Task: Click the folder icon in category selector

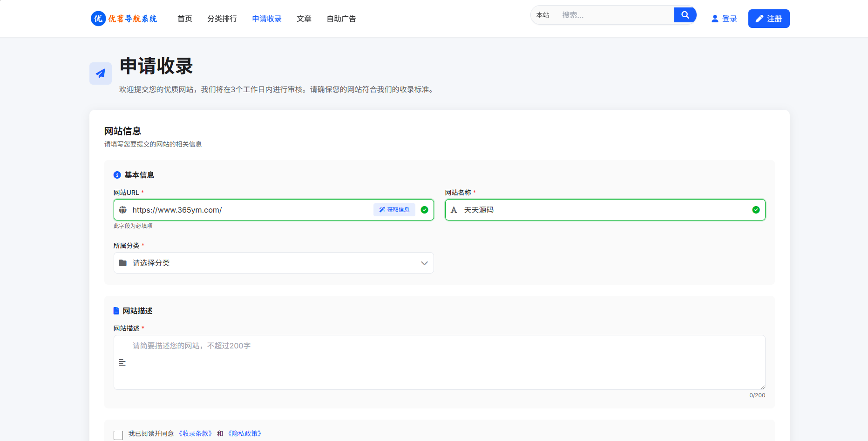Action: tap(123, 263)
